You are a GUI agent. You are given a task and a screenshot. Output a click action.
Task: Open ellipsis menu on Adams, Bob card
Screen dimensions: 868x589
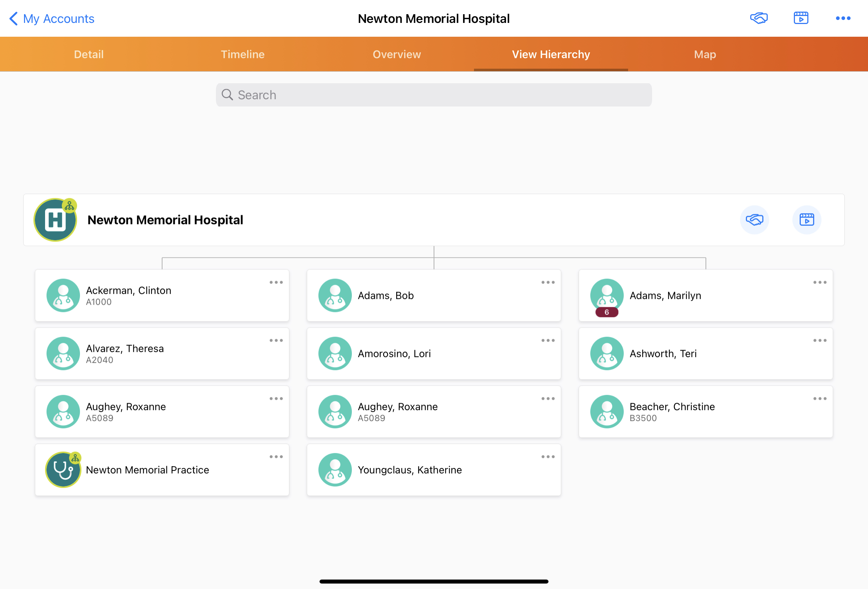coord(547,283)
